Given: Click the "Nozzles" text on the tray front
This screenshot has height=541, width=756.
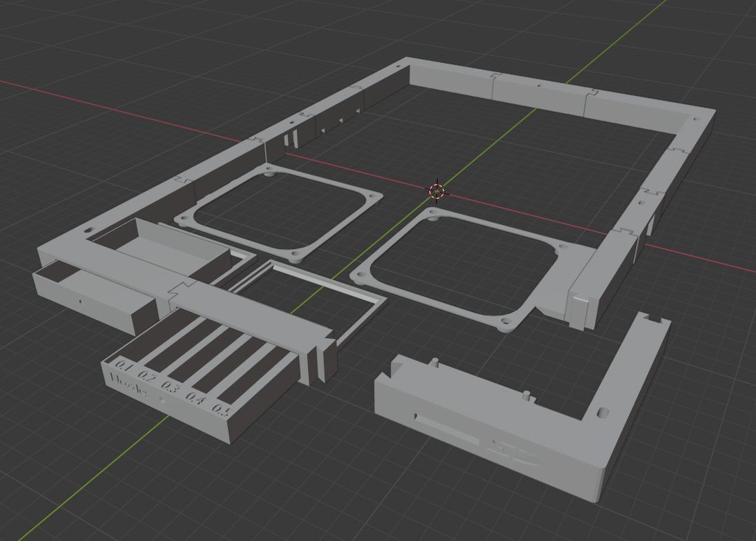Looking at the screenshot, I should (x=128, y=384).
